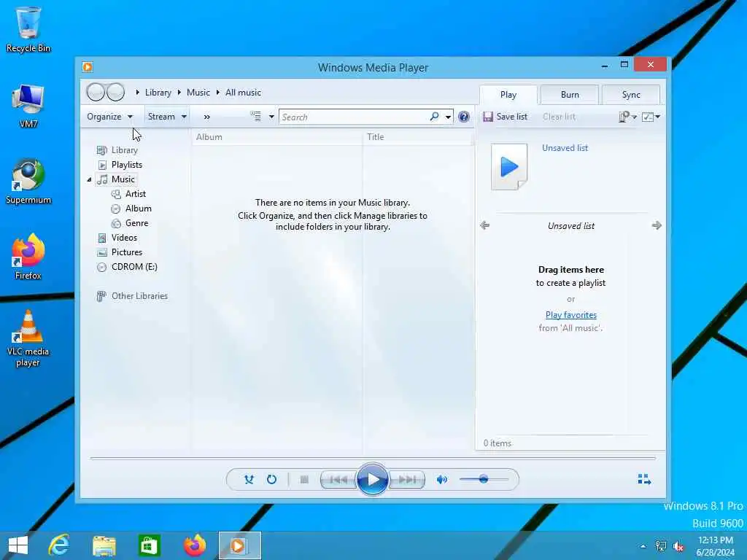The image size is (747, 560).
Task: Select the Supermium desktop icon
Action: click(28, 182)
